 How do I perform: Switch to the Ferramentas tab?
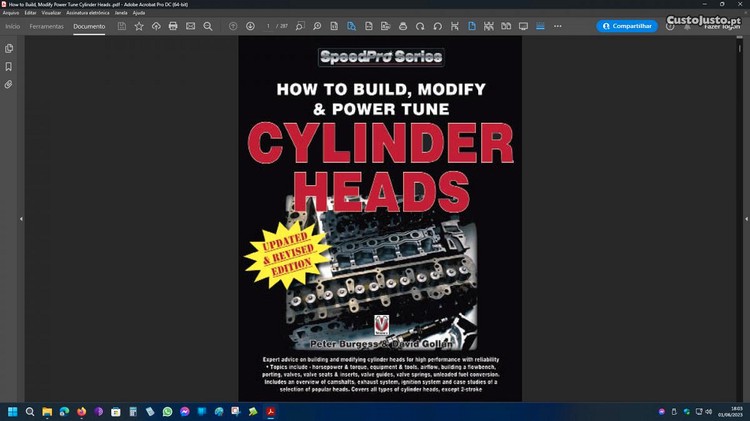(x=46, y=26)
